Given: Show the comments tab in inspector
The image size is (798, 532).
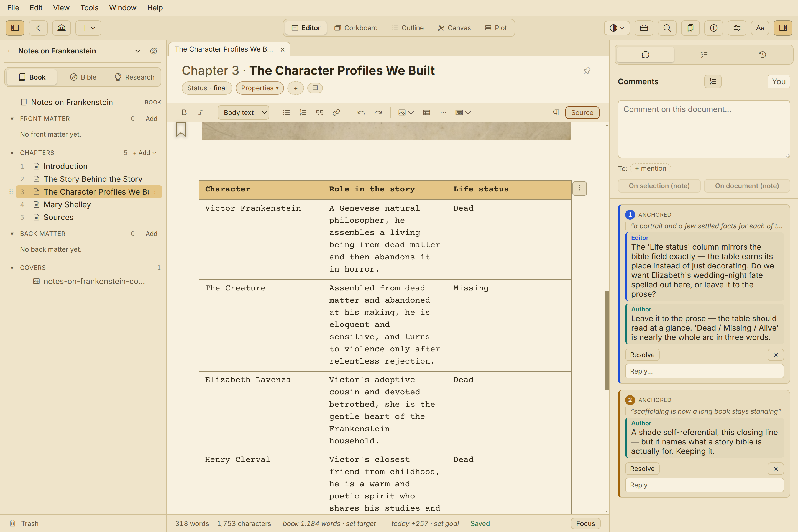Looking at the screenshot, I should [x=645, y=55].
